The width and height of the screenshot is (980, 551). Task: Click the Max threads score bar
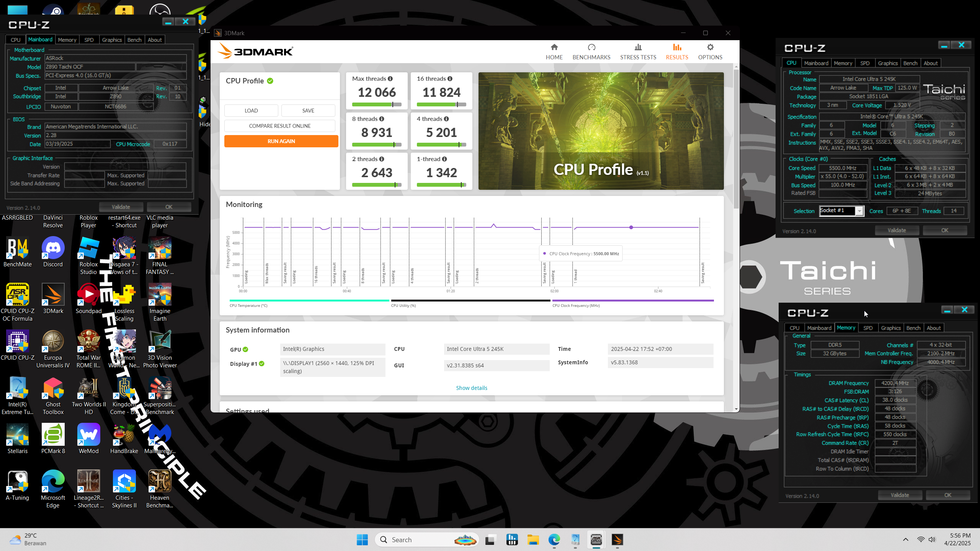point(377,104)
